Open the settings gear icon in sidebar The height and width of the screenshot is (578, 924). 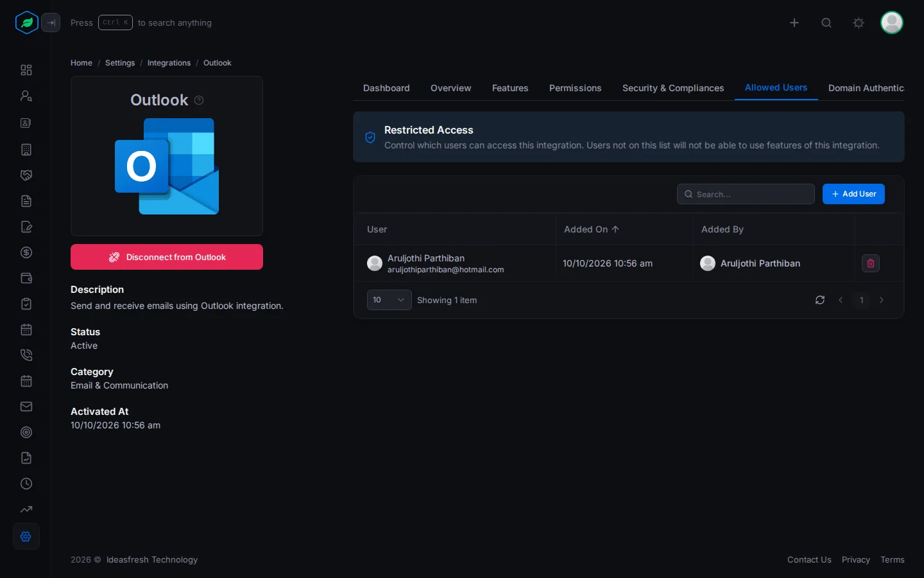pyautogui.click(x=26, y=536)
